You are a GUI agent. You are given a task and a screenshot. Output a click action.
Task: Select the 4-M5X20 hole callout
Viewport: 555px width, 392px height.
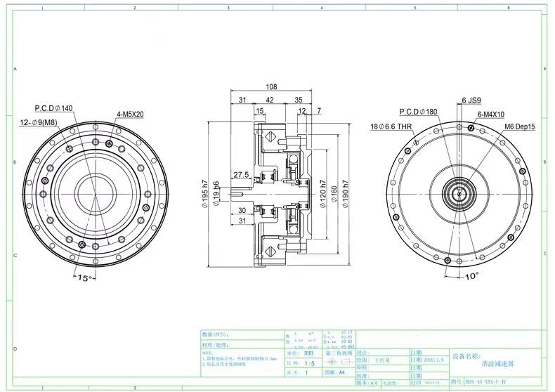coord(130,114)
